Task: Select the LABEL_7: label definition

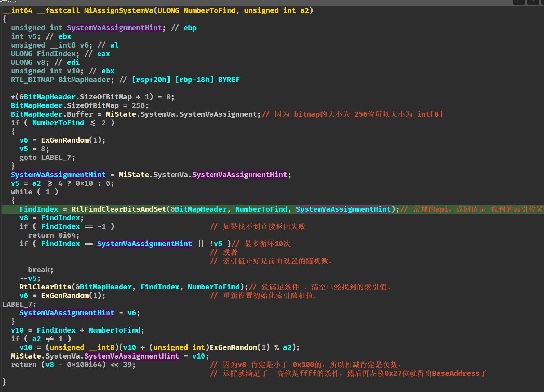Action: pyautogui.click(x=19, y=304)
